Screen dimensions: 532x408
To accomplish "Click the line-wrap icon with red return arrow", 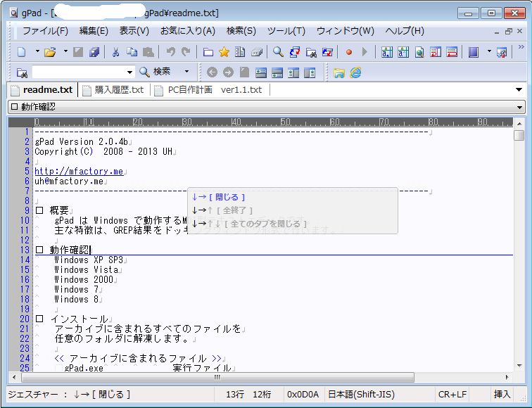I will [x=436, y=52].
